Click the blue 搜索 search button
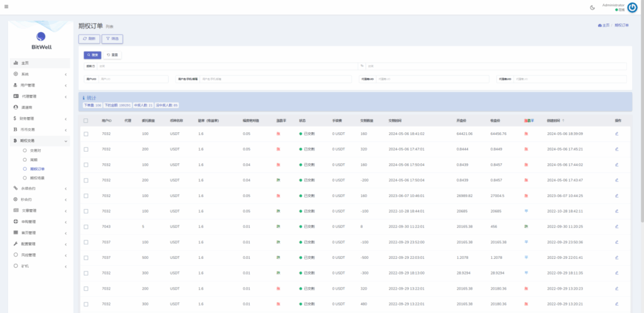This screenshot has width=644, height=313. (92, 55)
